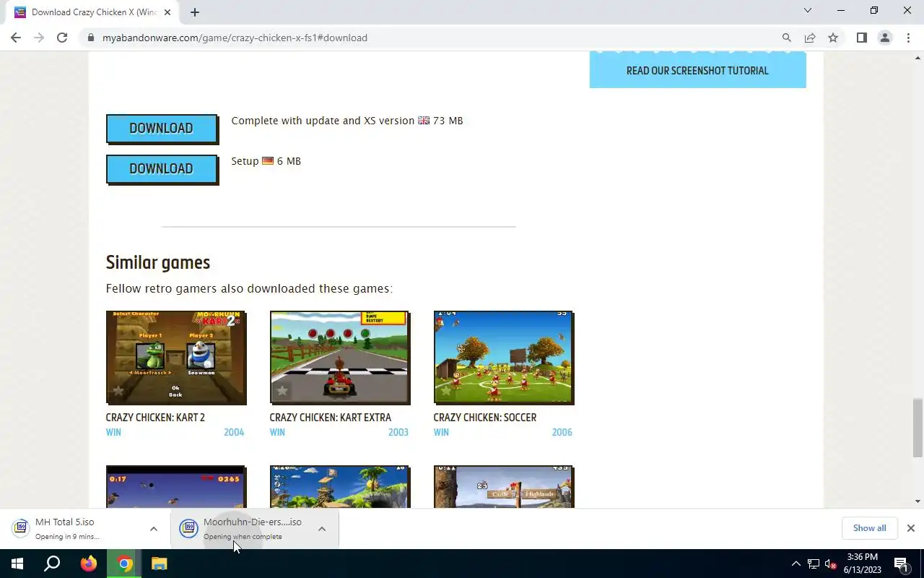Click the Crazy Chicken: Kart 2 title link
Screen dimensions: 924x578
[x=155, y=418]
